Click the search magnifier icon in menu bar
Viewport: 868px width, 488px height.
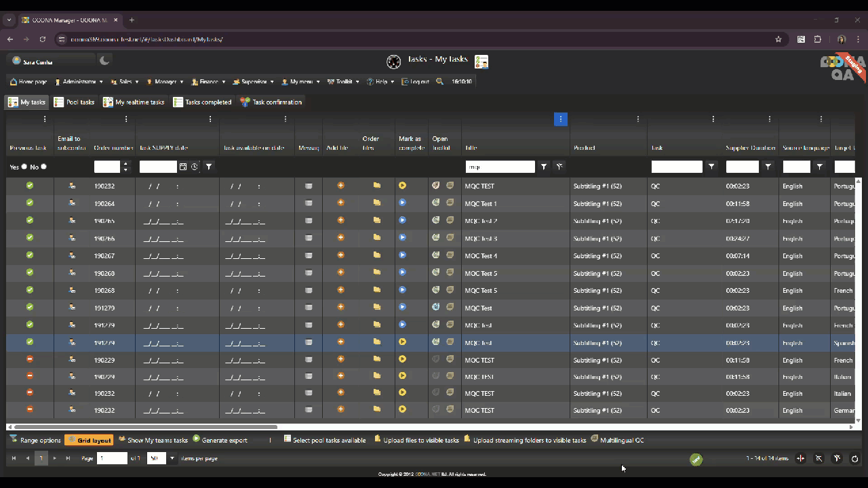point(439,81)
